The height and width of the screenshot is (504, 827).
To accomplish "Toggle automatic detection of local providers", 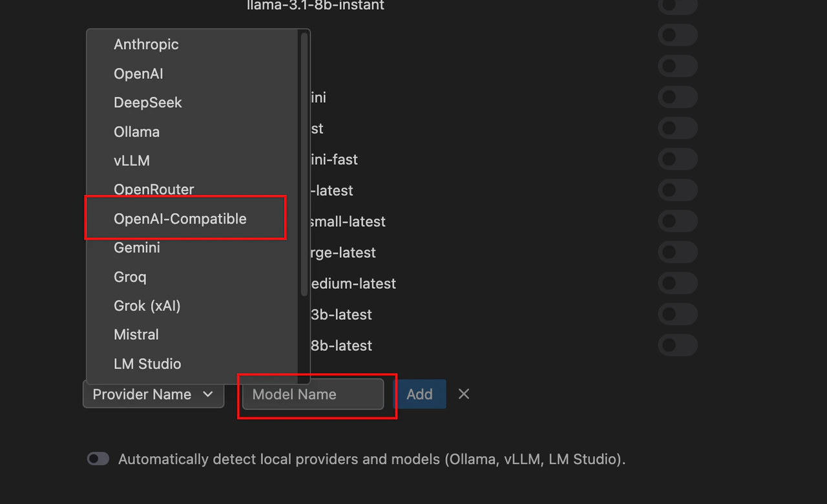I will 98,459.
